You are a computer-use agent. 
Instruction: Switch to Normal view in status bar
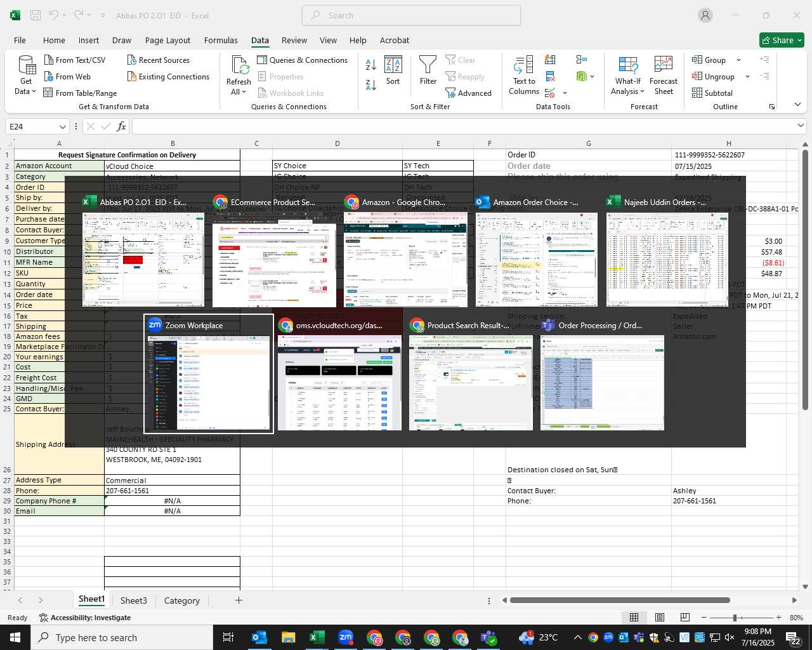(634, 618)
